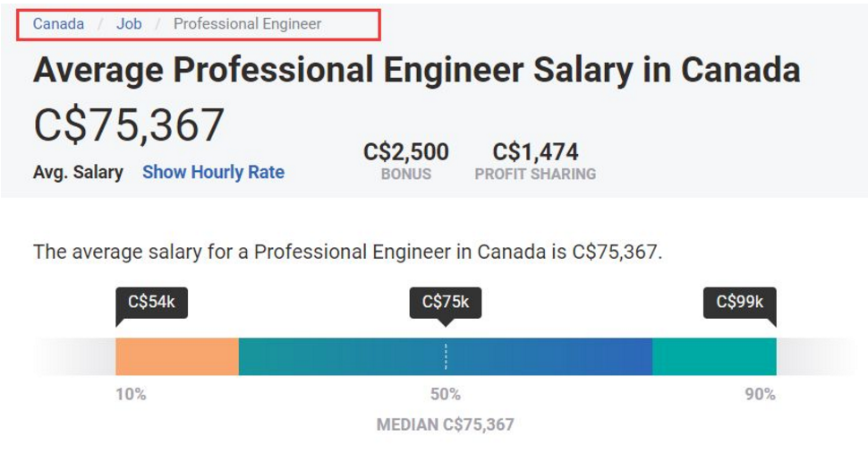Click the C$54k tooltip marker

pyautogui.click(x=151, y=303)
